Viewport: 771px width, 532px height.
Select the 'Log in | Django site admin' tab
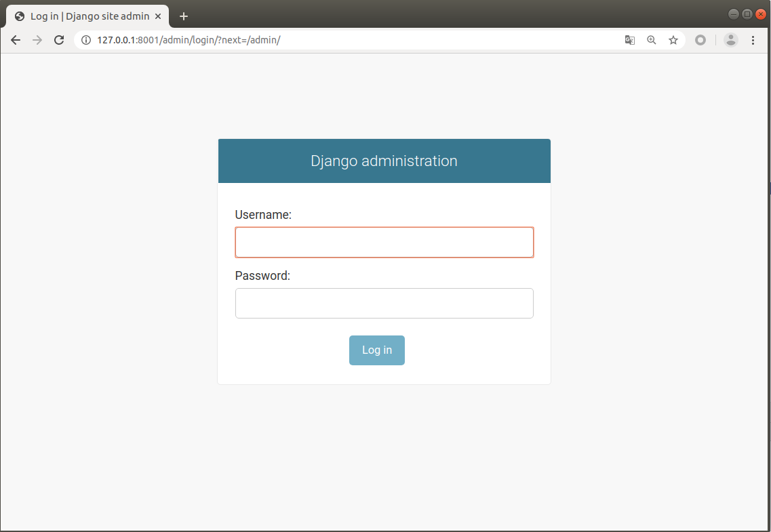[88, 16]
